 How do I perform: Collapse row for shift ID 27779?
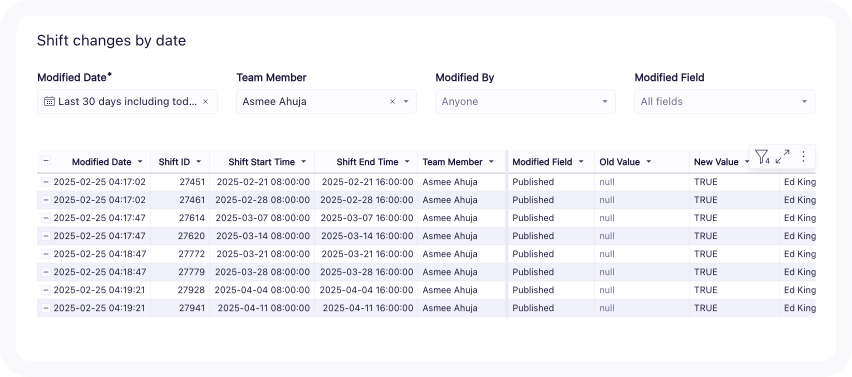(46, 272)
